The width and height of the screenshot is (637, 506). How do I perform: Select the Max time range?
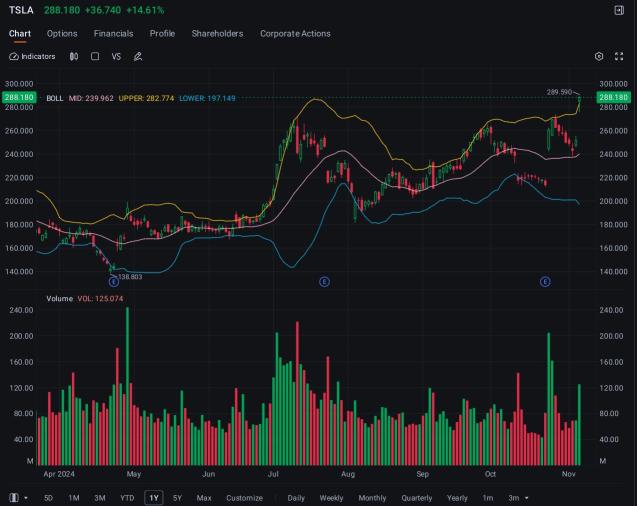pos(204,498)
